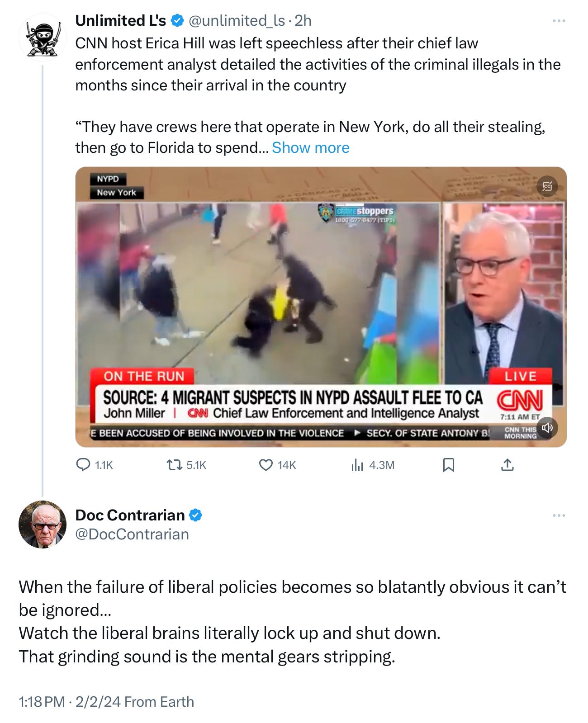Bookmark the Unlimited L's tweet
This screenshot has height=723, width=588.
[x=448, y=465]
